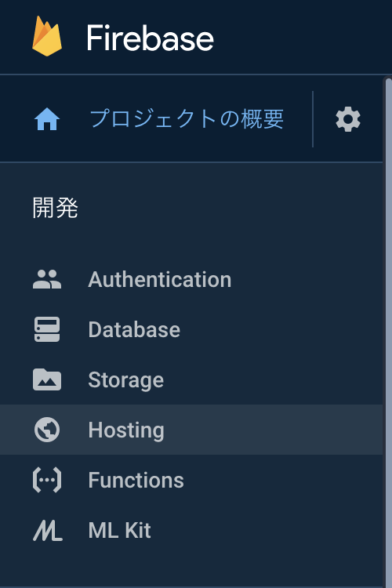Click the Hosting globe icon

pyautogui.click(x=47, y=430)
